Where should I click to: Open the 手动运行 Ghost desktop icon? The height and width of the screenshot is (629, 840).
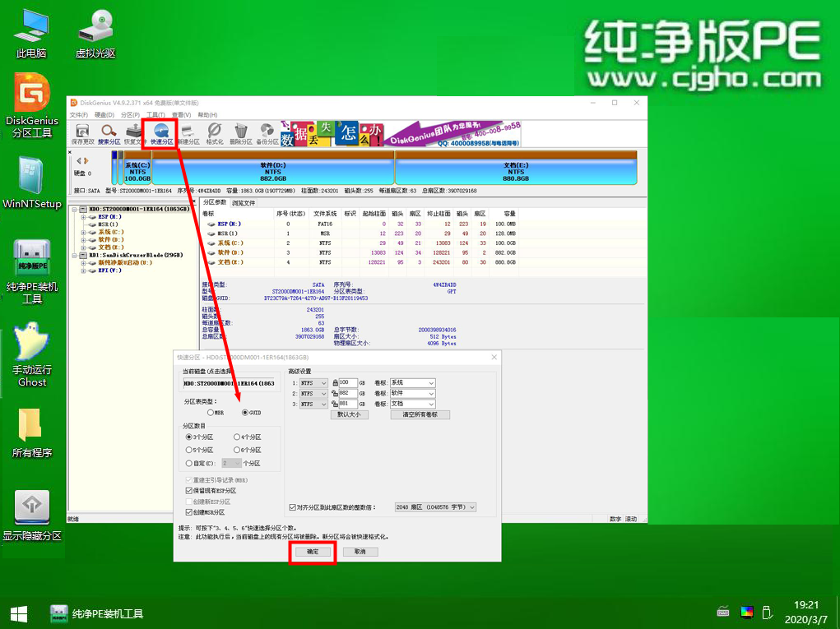31,355
